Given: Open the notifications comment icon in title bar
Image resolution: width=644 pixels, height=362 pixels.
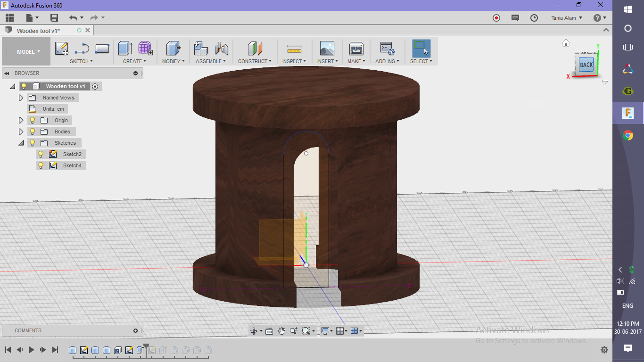Looking at the screenshot, I should 515,18.
